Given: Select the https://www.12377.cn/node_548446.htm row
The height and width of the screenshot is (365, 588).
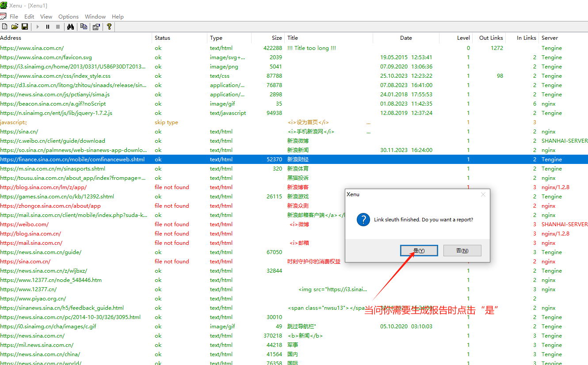Looking at the screenshot, I should (294, 280).
